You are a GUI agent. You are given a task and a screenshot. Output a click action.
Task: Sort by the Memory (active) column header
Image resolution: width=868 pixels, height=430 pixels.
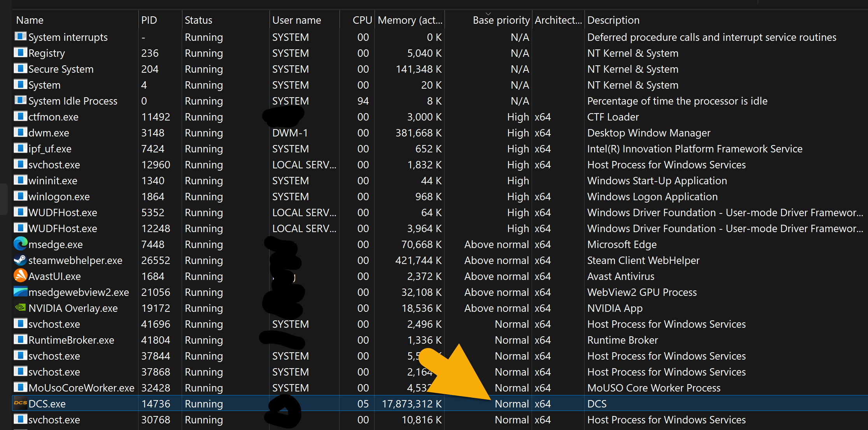pyautogui.click(x=409, y=20)
